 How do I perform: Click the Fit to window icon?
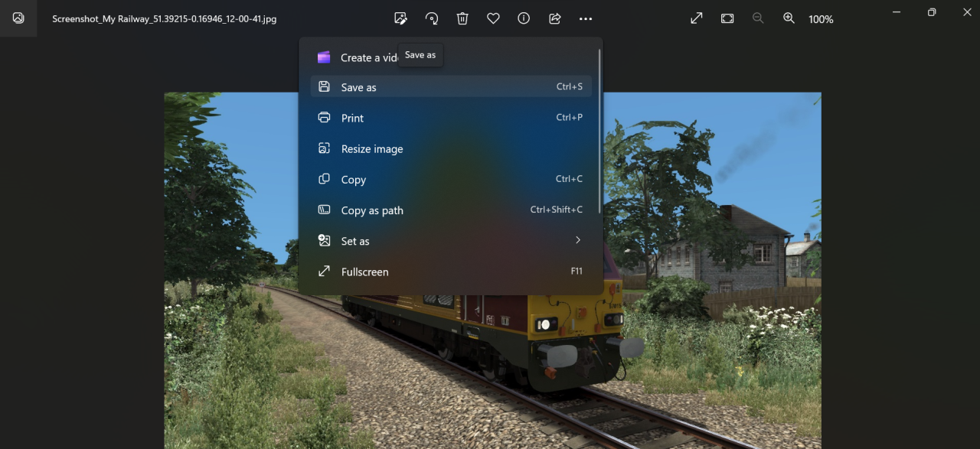pyautogui.click(x=727, y=18)
